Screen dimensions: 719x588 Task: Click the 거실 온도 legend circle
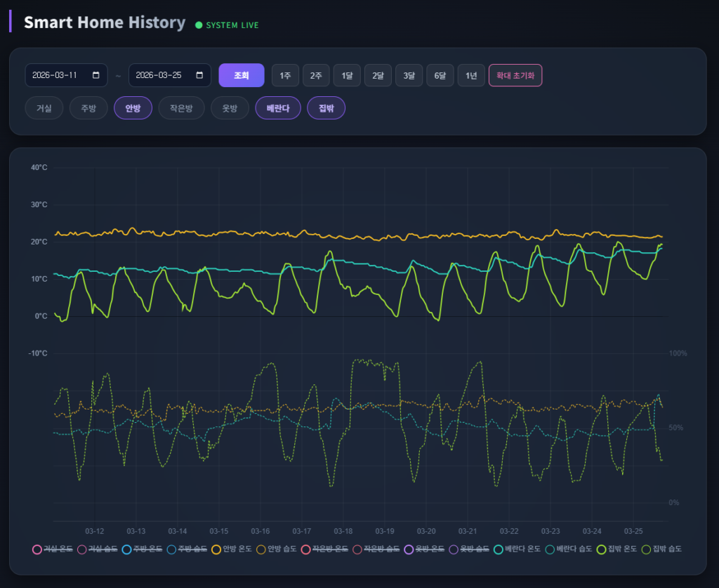(x=37, y=549)
